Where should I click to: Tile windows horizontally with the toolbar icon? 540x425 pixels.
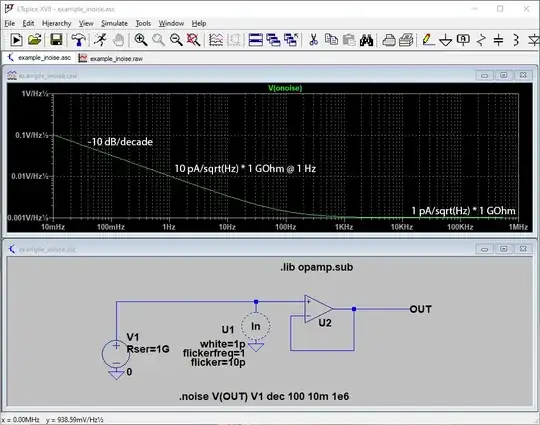click(256, 40)
